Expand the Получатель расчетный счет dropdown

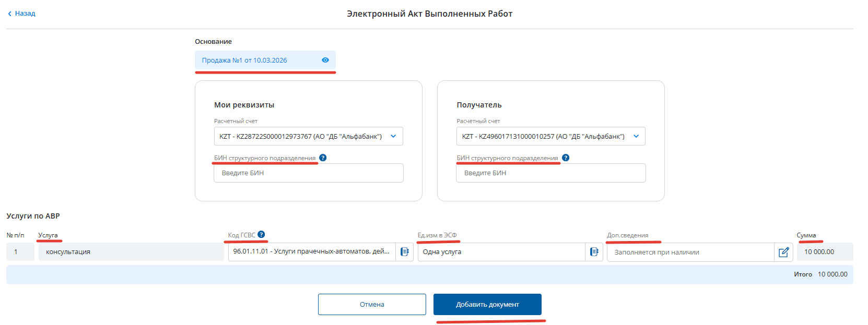point(636,136)
